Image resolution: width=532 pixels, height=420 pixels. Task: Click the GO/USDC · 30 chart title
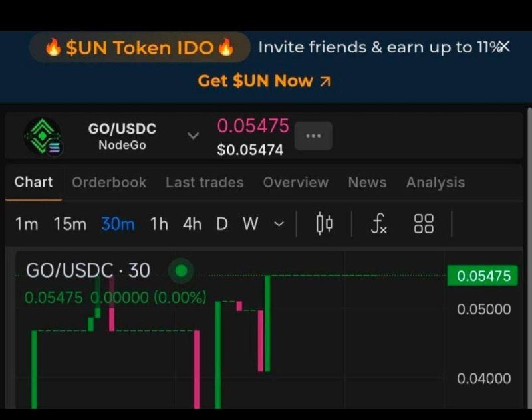tap(88, 270)
